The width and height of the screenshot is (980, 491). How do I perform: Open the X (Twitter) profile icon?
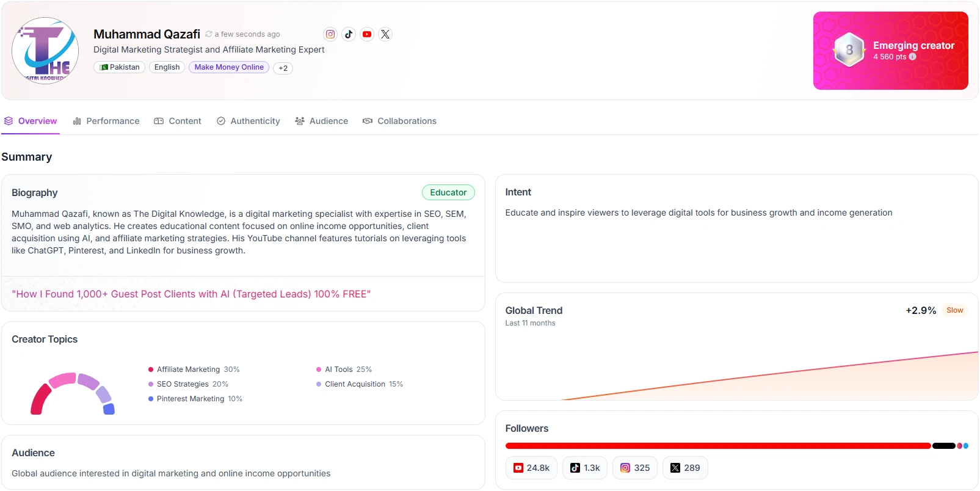tap(385, 34)
